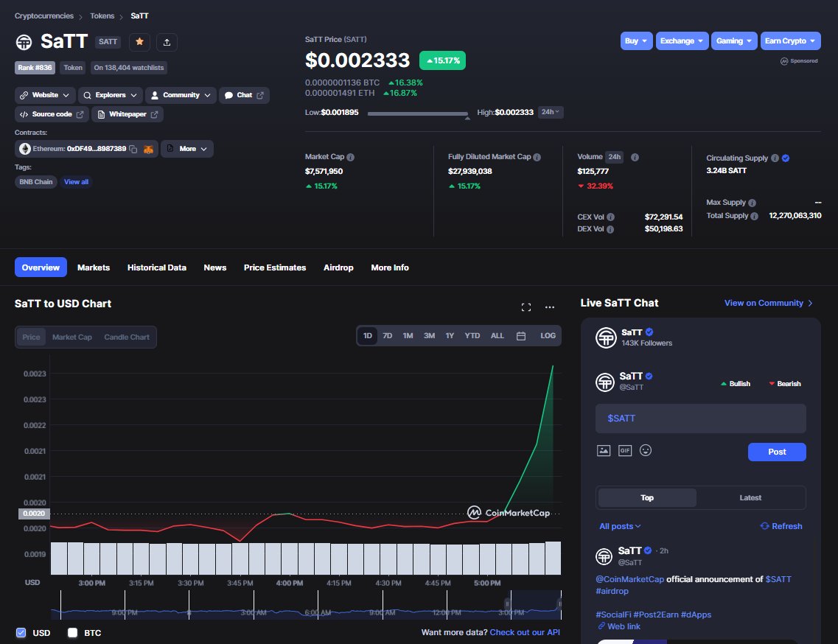838x644 pixels.
Task: Open the Earn Crypto dropdown
Action: pyautogui.click(x=790, y=41)
